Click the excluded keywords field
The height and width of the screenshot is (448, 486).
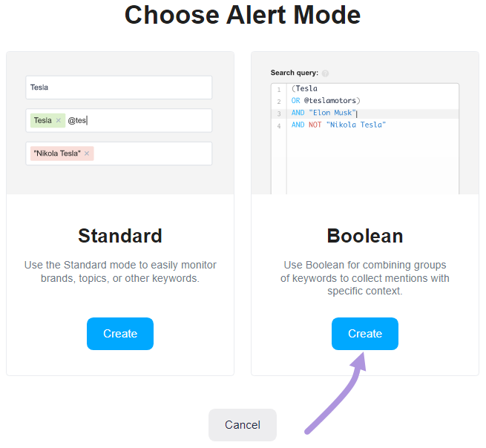[x=119, y=154]
